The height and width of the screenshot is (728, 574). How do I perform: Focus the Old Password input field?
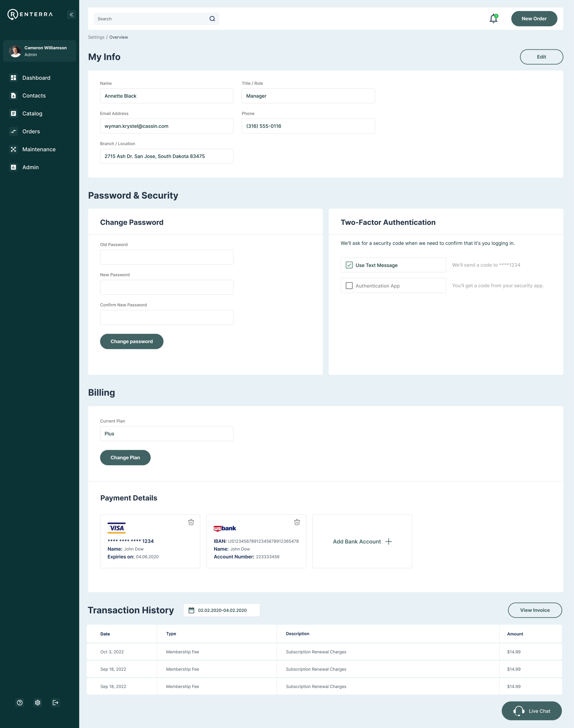point(167,257)
